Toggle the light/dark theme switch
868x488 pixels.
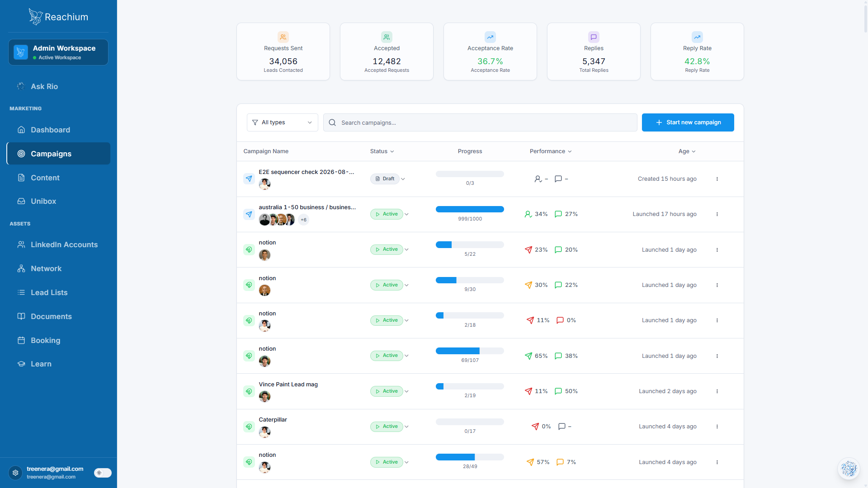pyautogui.click(x=103, y=473)
